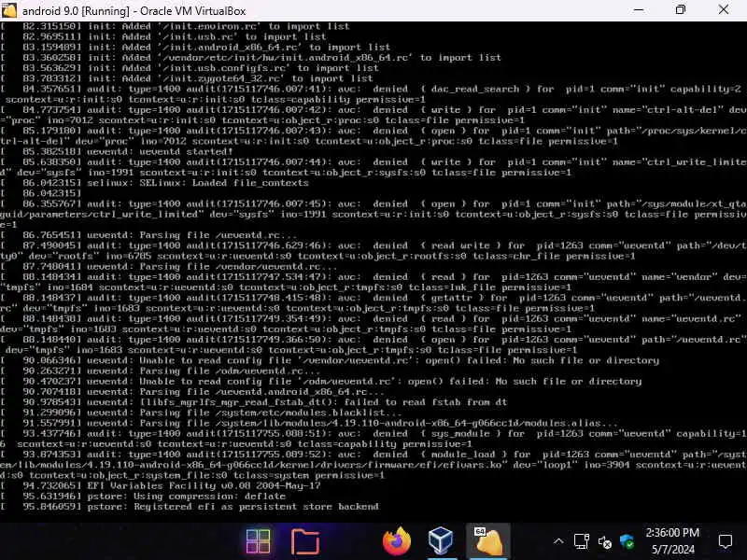Click the 'SELinux: Loaded file_contexts' line
Screen dimensions: 747x560
(x=154, y=183)
